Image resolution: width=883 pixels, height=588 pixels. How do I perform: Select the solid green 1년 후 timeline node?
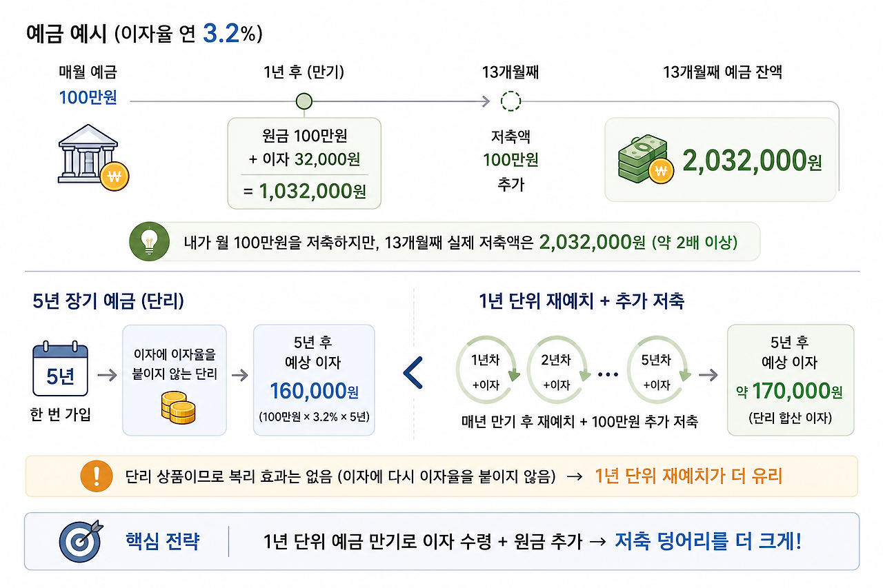[304, 101]
